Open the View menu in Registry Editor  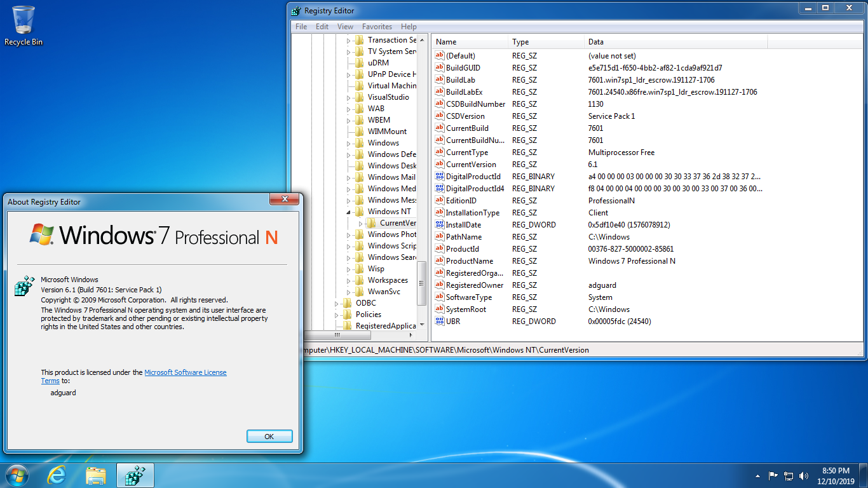click(345, 27)
